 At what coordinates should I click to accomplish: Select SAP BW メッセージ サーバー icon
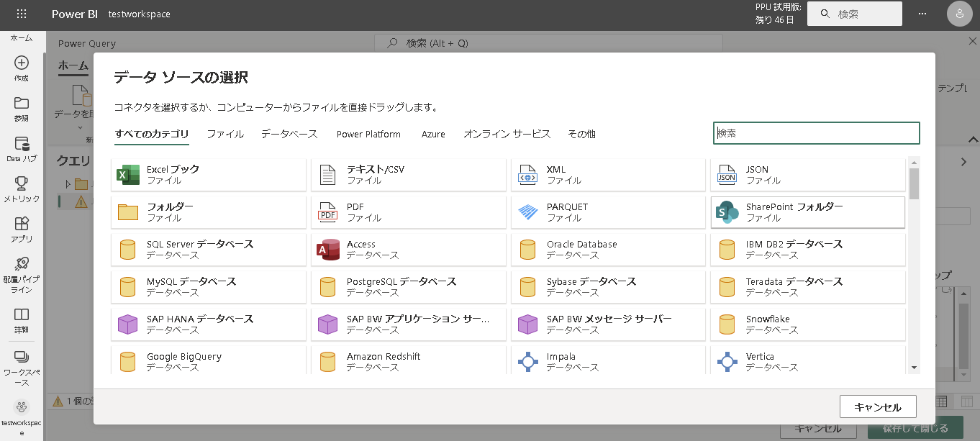pyautogui.click(x=527, y=324)
